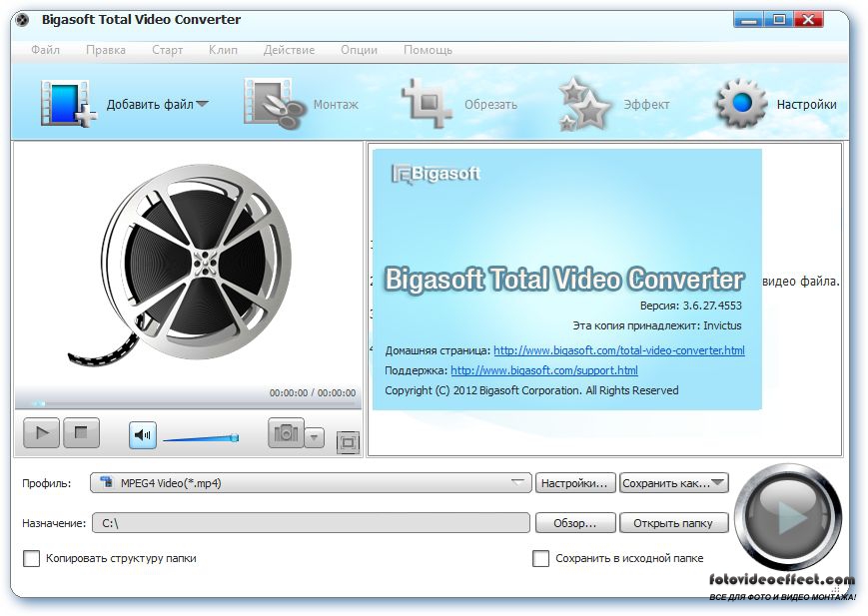868x616 pixels.
Task: Enable Сохранить в исходной папке checkbox
Action: pos(540,558)
